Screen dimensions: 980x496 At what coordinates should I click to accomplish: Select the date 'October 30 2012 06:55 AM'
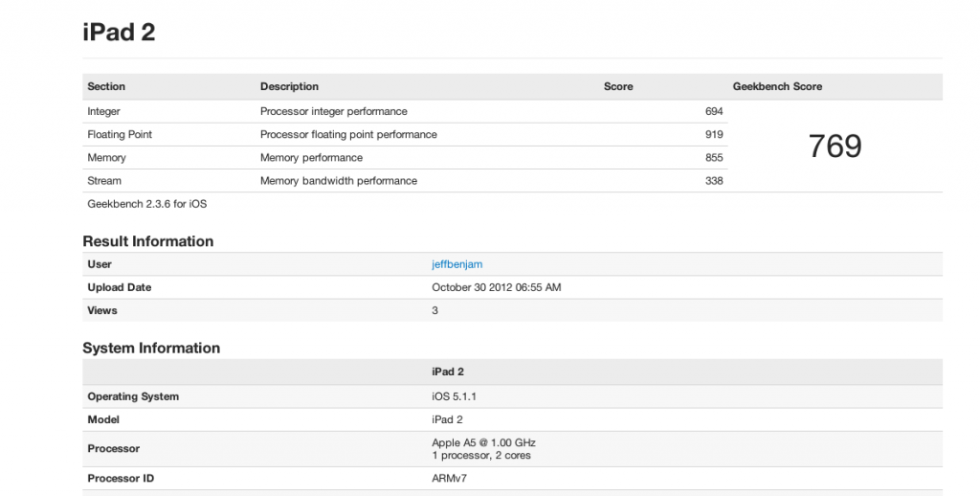point(497,287)
